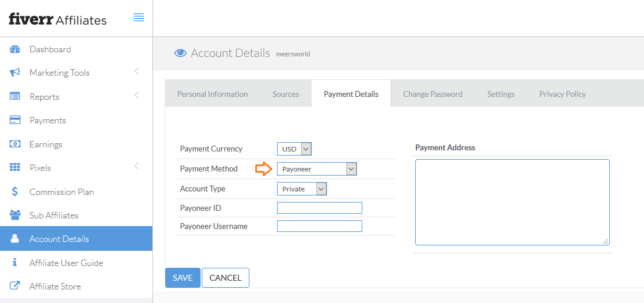Click the Commission Plan dollar icon

point(15,191)
